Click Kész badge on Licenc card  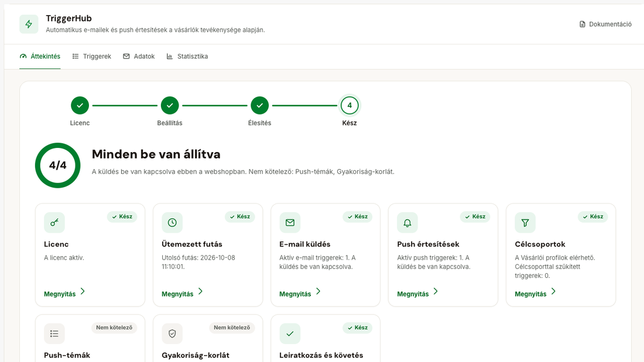point(122,217)
